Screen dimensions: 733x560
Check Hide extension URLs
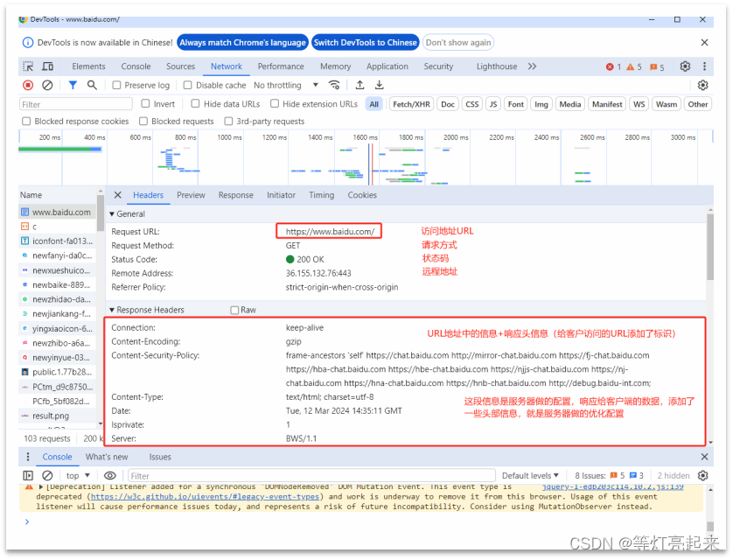275,103
